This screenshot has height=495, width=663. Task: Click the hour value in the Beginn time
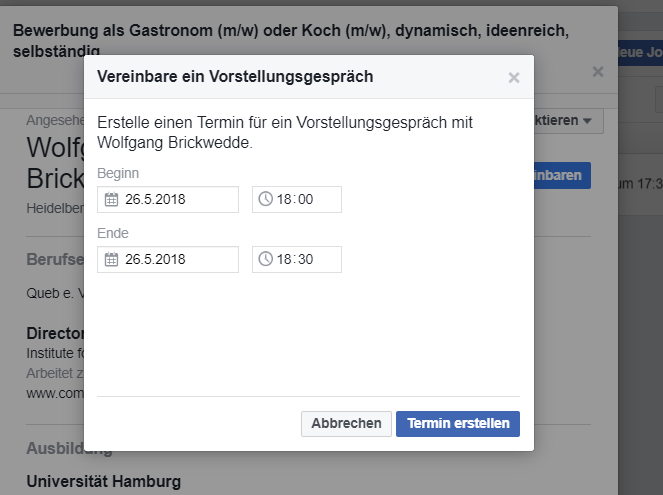point(284,200)
